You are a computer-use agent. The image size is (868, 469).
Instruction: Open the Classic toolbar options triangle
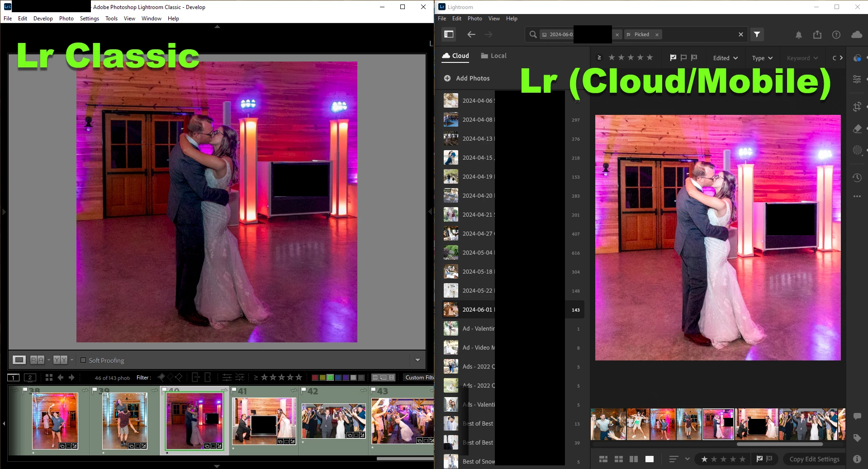coord(417,360)
